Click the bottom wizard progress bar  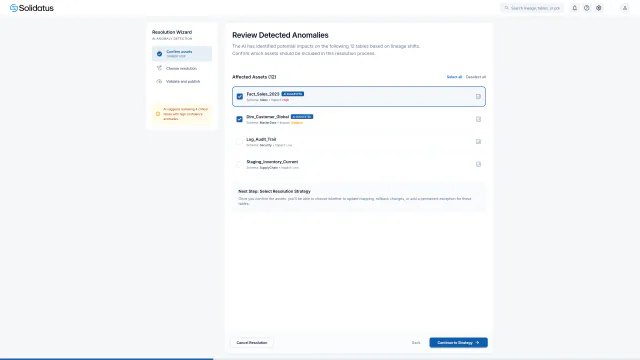(320, 359)
